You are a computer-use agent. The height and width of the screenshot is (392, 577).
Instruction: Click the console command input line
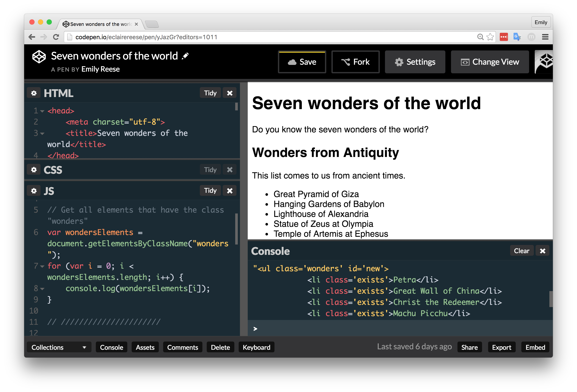[x=397, y=328]
